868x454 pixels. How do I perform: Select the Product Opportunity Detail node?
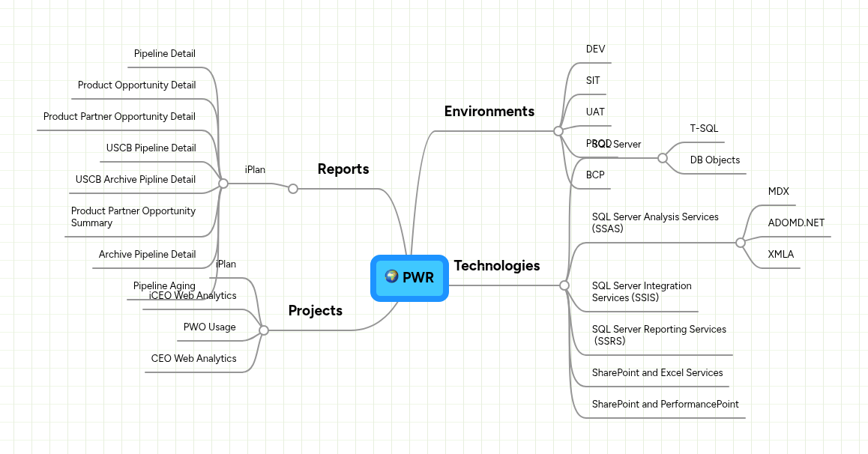click(136, 85)
